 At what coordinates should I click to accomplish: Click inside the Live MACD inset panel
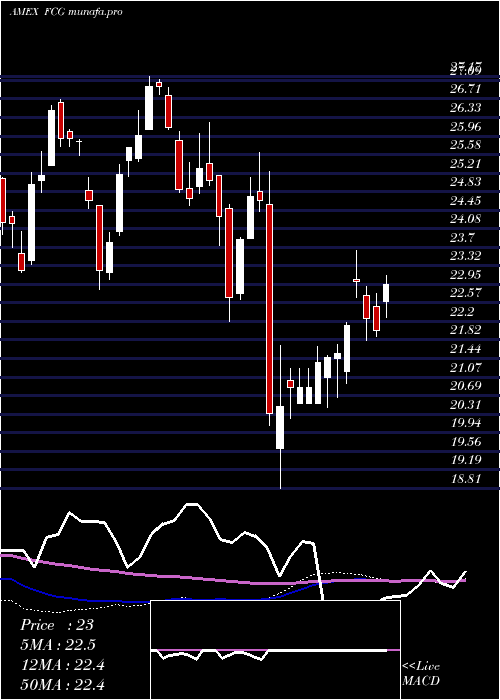275,650
